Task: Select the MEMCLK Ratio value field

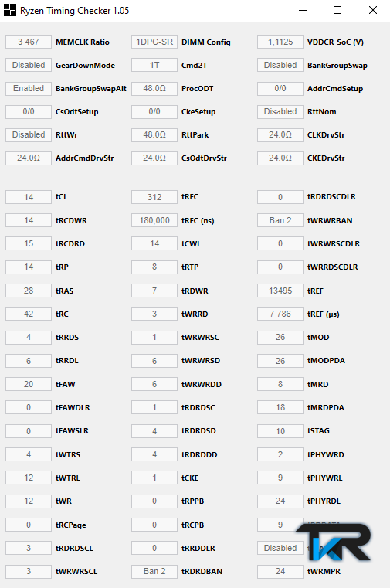Action: coord(29,42)
